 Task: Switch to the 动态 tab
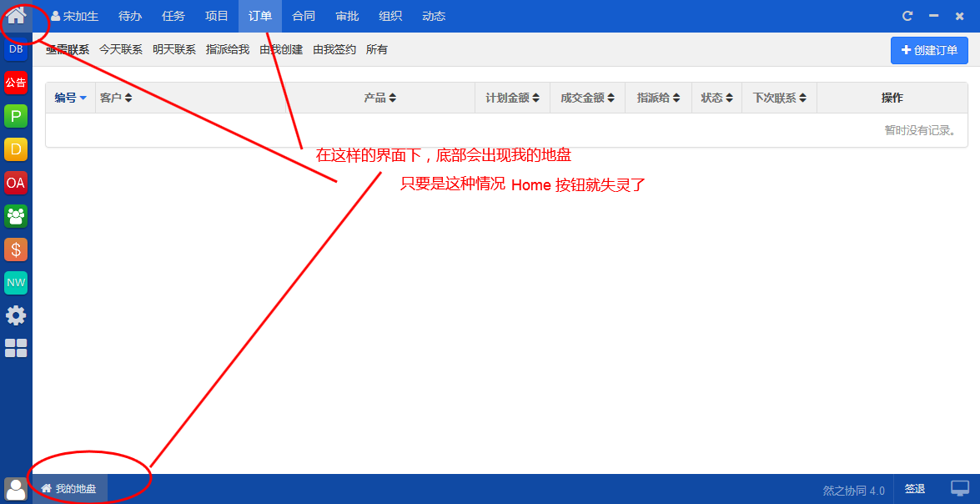click(x=434, y=16)
